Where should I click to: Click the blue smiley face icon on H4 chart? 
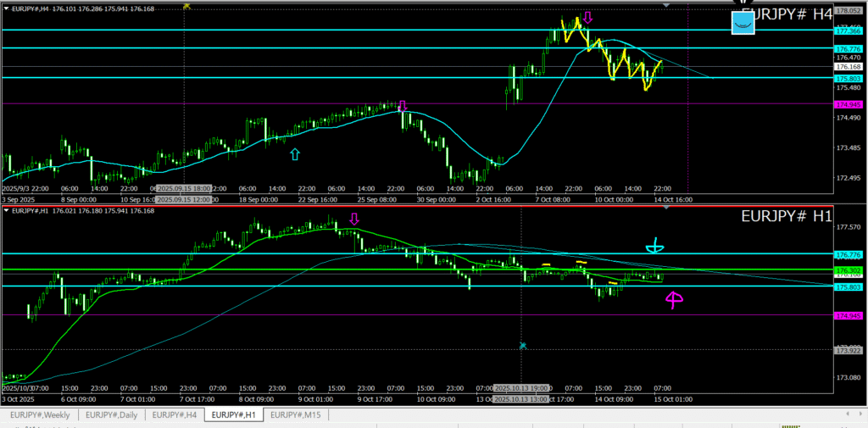pyautogui.click(x=743, y=23)
